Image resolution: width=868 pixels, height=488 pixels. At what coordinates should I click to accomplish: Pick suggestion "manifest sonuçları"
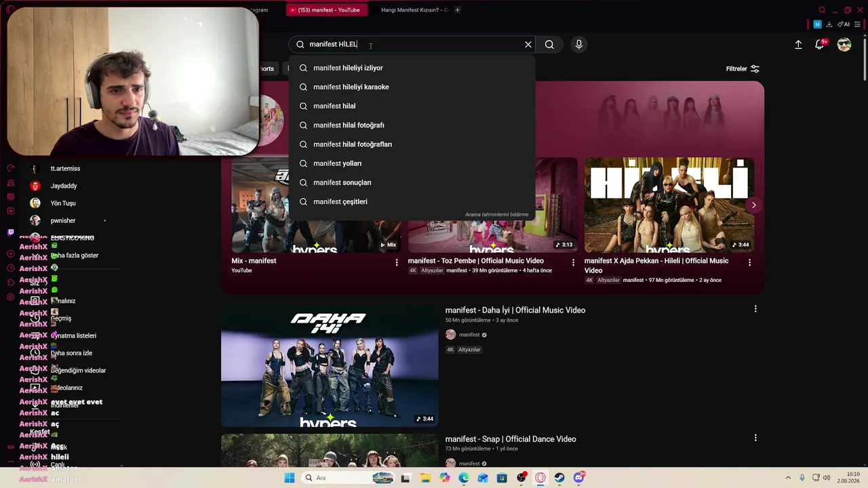412,182
